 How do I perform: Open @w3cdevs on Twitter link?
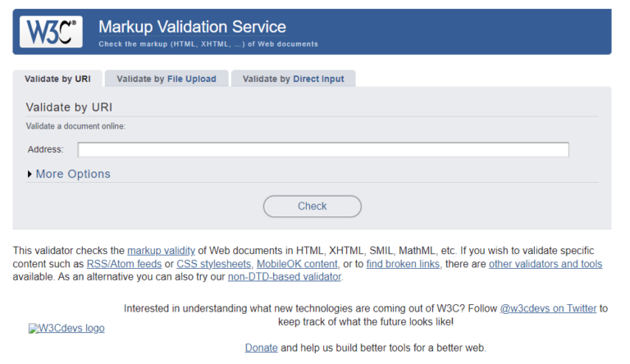click(548, 308)
